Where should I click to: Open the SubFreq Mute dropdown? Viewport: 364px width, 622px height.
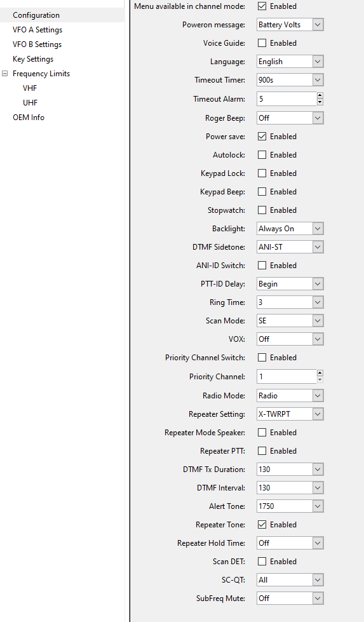coord(290,598)
